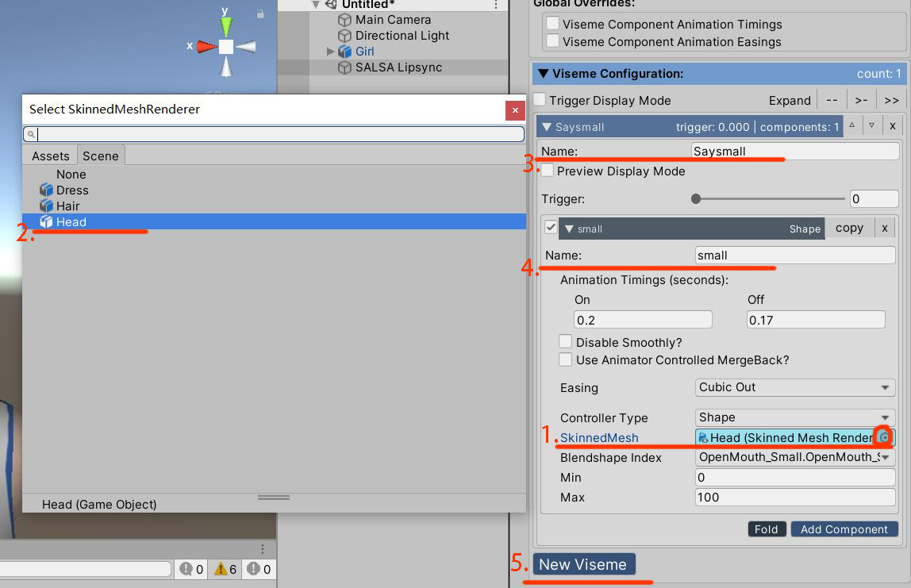911x588 pixels.
Task: Check the Preview Display Mode box
Action: 548,171
